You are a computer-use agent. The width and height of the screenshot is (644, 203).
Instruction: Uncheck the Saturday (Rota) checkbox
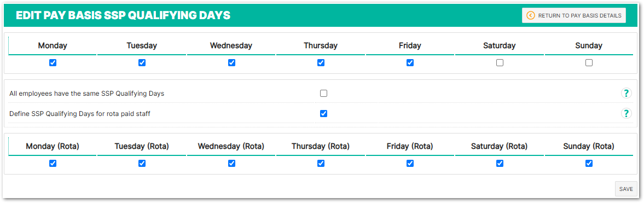pos(500,163)
